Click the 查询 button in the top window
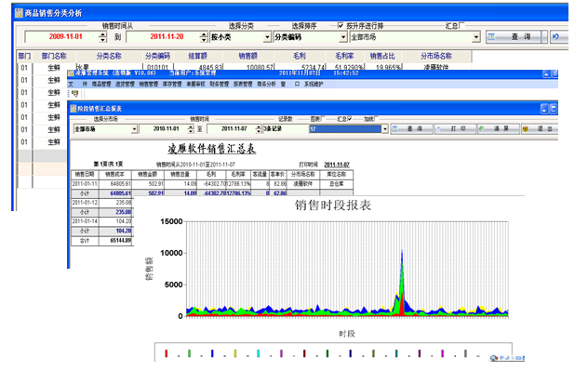Image resolution: width=588 pixels, height=371 pixels. point(514,36)
